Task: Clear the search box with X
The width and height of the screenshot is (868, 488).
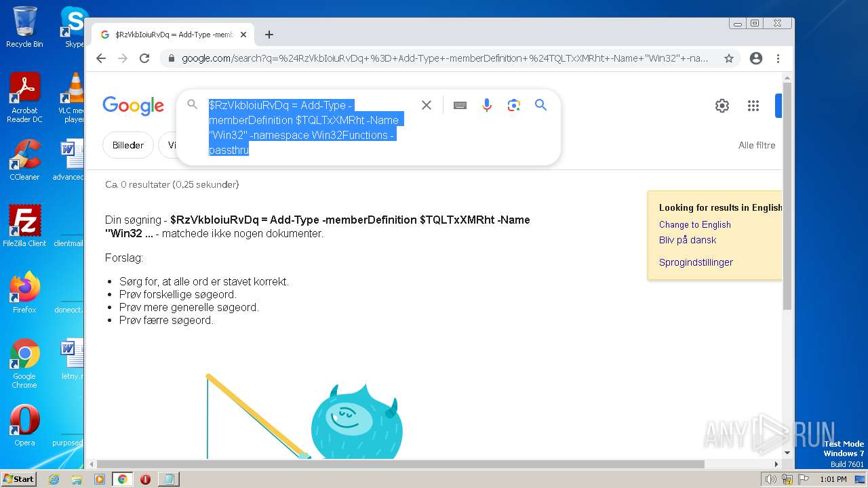Action: tap(427, 105)
